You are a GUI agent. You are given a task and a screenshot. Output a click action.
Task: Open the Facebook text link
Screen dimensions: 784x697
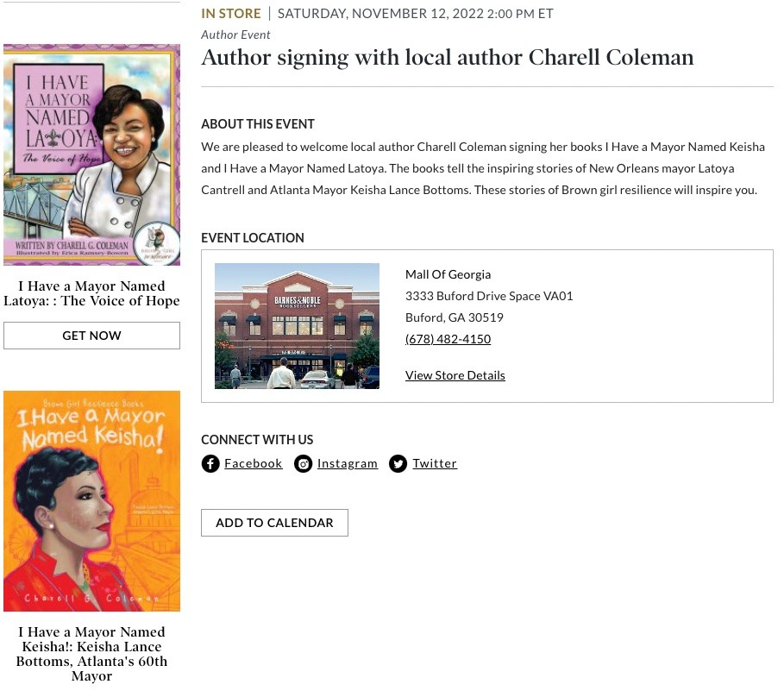[253, 463]
